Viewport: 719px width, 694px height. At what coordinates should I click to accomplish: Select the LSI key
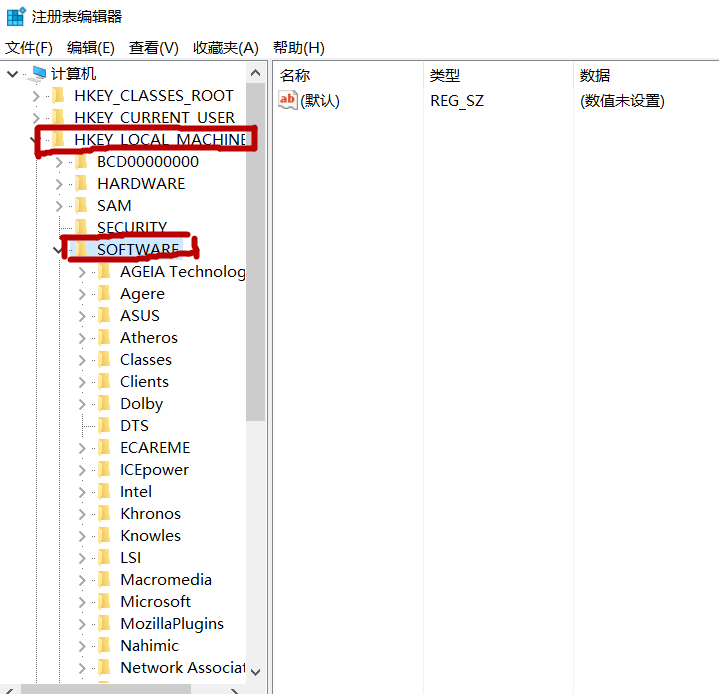131,558
